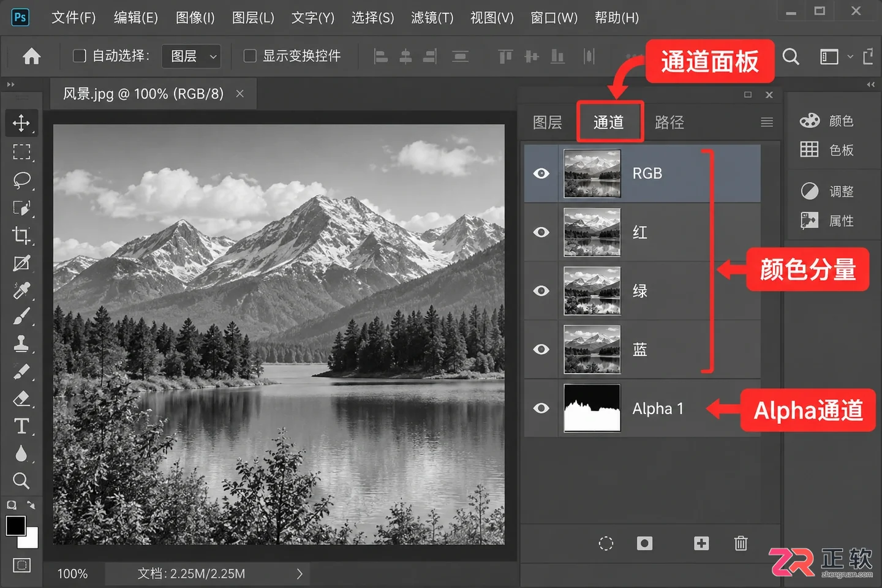Close the 风景.jpg document tab
Image resolution: width=882 pixels, height=588 pixels.
pos(240,94)
